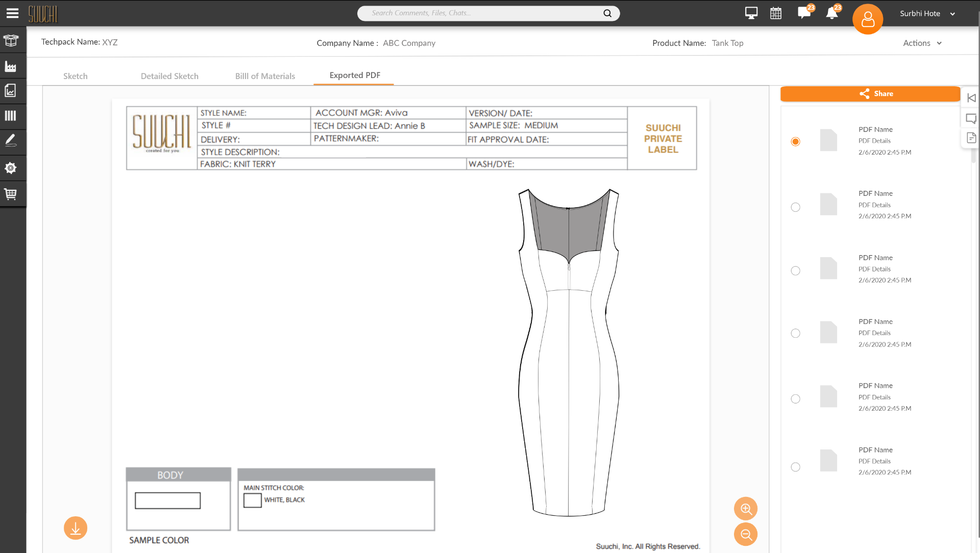
Task: Open chat messages icon with badge
Action: pyautogui.click(x=805, y=12)
